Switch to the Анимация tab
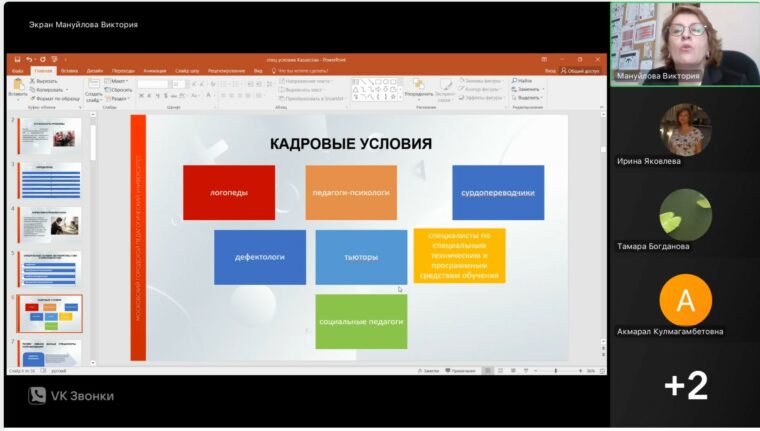This screenshot has height=431, width=760. (154, 71)
